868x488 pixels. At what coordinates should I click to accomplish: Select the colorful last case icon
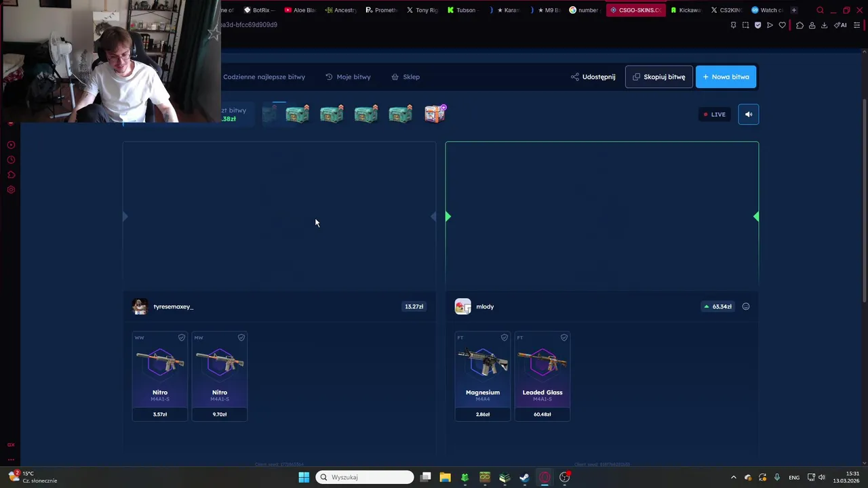435,114
